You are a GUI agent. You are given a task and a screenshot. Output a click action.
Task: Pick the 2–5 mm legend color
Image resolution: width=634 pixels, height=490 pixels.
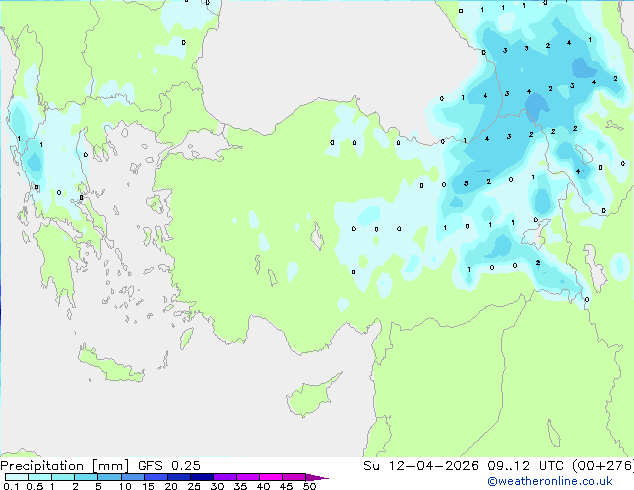(x=86, y=477)
